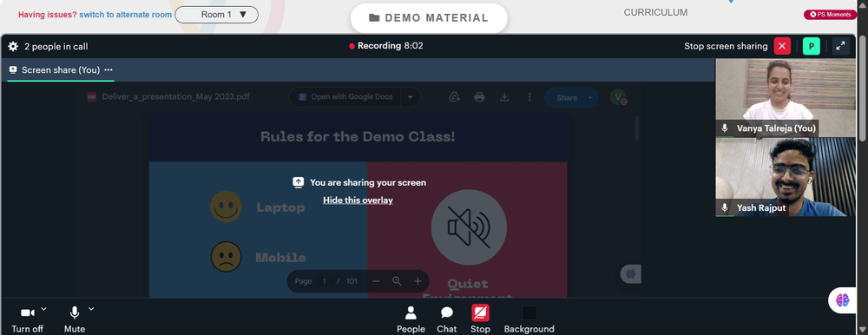
Task: Open the People panel
Action: click(411, 320)
